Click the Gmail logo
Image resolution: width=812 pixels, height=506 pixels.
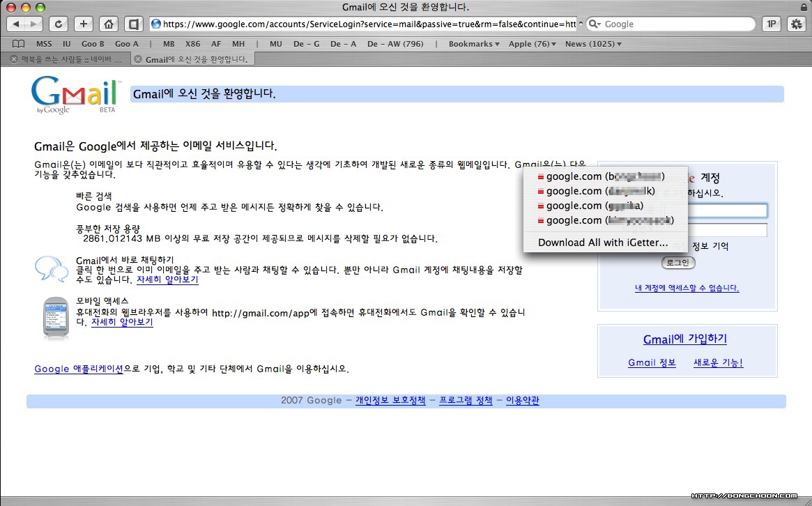(77, 95)
